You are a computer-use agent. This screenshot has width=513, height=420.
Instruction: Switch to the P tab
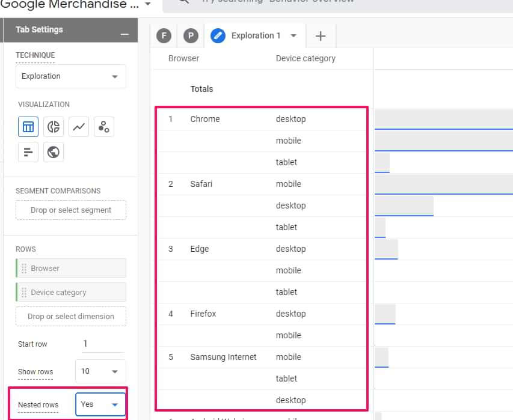pyautogui.click(x=191, y=36)
